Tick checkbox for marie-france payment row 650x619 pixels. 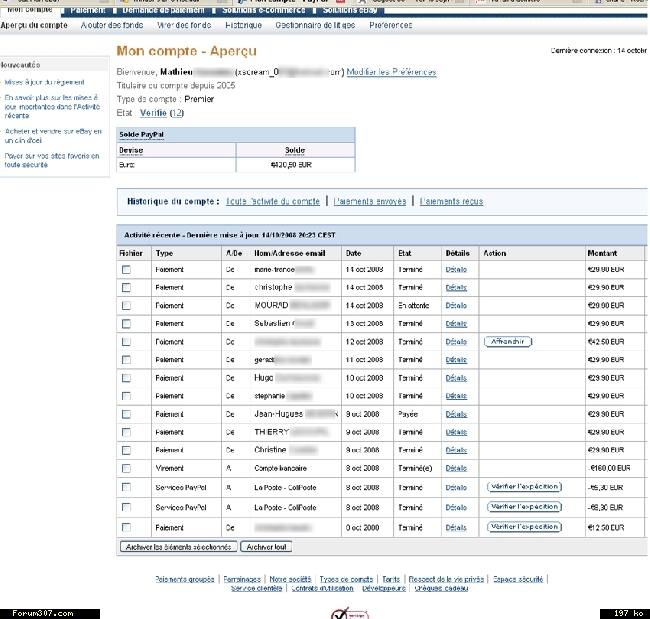coord(126,269)
